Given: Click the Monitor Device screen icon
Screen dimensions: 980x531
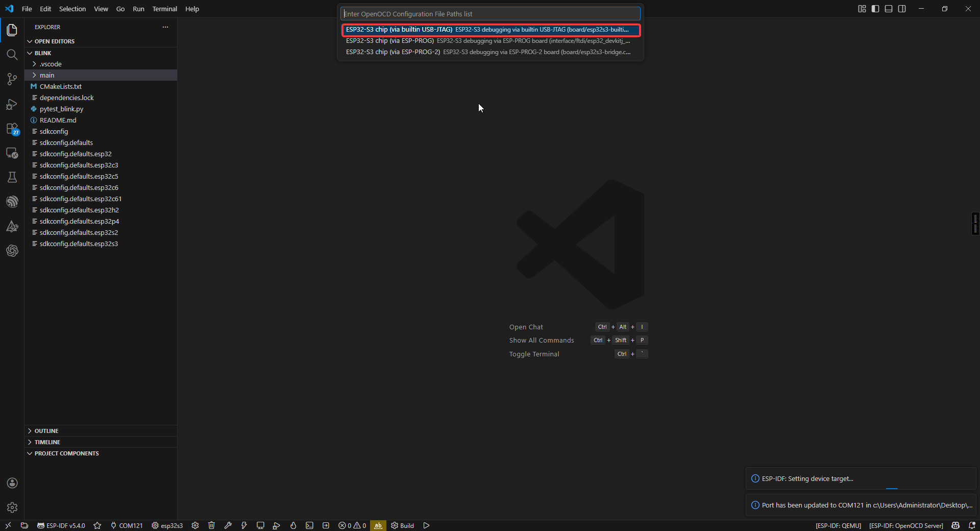Looking at the screenshot, I should (x=260, y=525).
